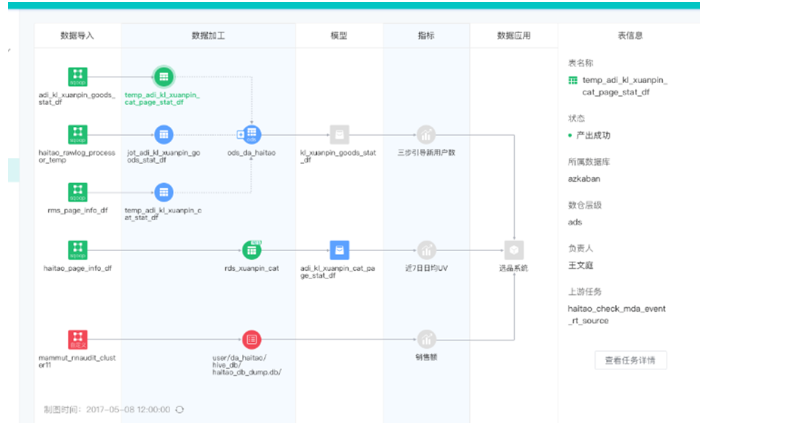Click the table icon beside the table name
This screenshot has width=800, height=432.
point(573,81)
